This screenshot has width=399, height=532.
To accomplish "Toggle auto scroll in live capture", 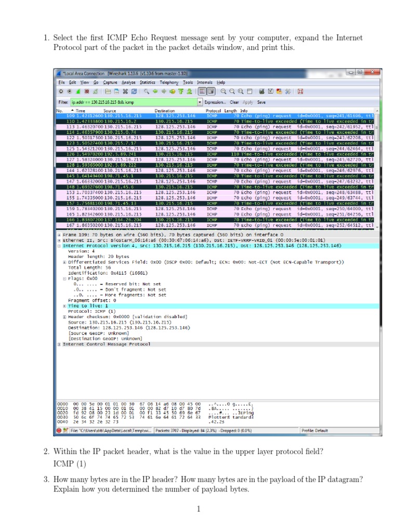I will coord(211,91).
